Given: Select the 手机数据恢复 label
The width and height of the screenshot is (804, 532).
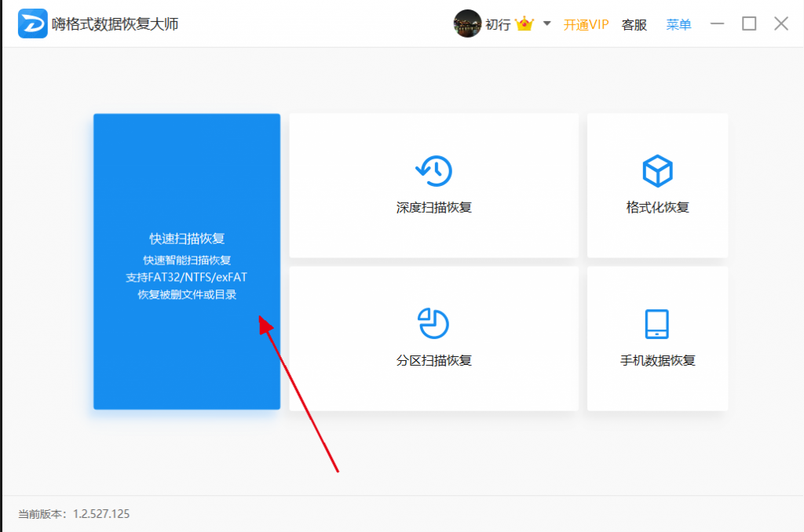Looking at the screenshot, I should [657, 360].
